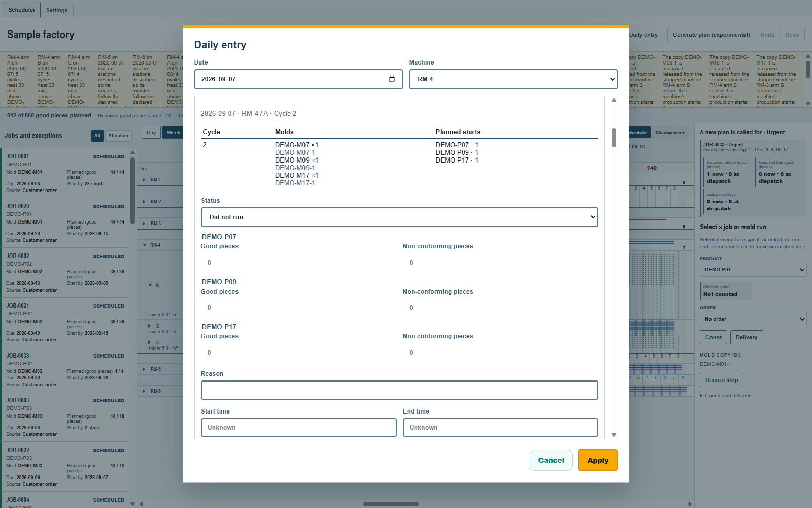Select the Attention filter for jobs
The image size is (812, 508).
118,136
